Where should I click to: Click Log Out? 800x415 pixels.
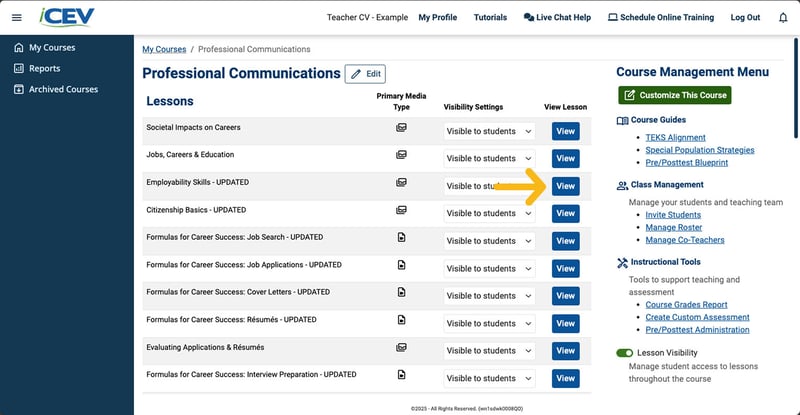point(745,17)
